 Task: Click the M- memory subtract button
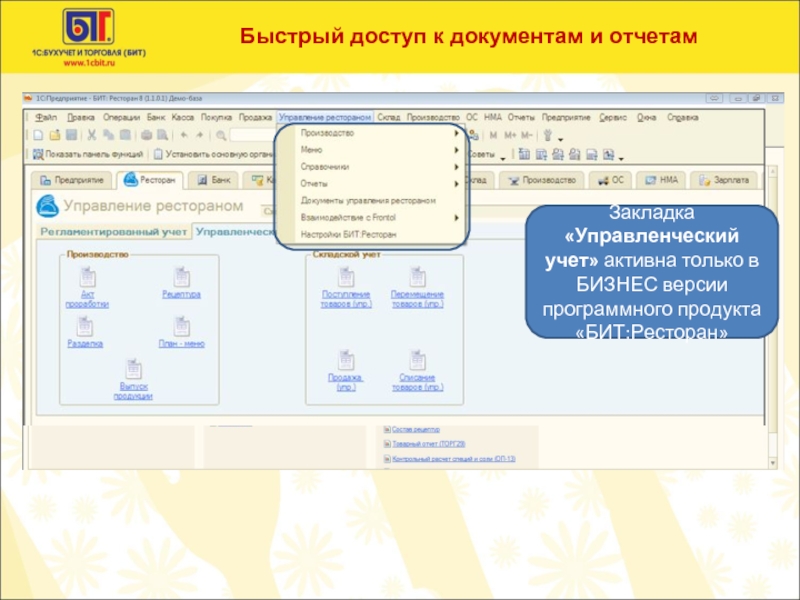(x=527, y=135)
